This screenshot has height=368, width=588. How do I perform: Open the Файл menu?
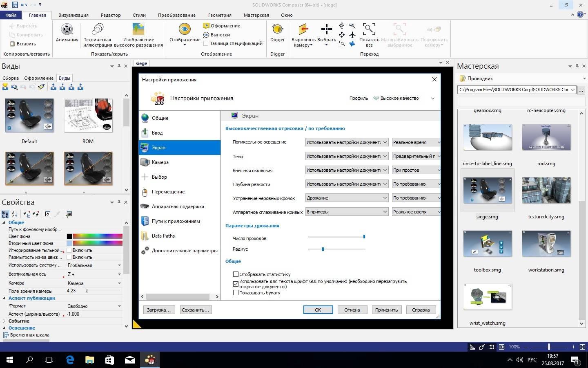point(11,15)
